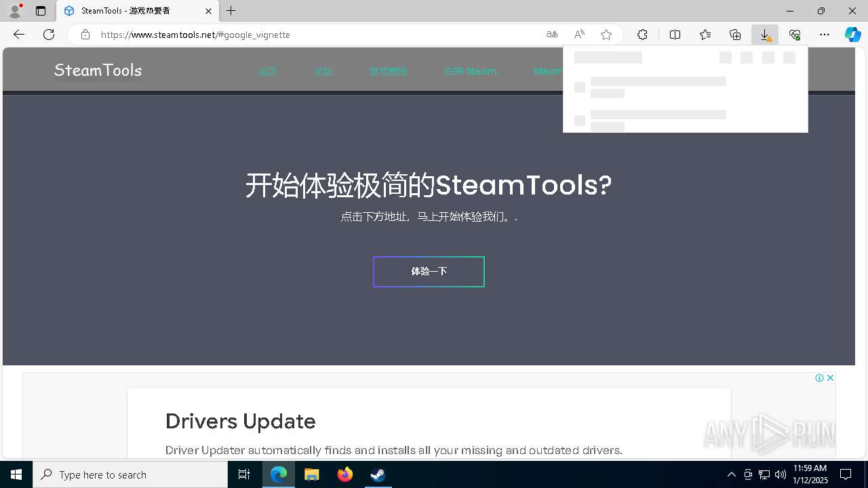Click the SteamTools site logo
Viewport: 868px width, 488px height.
pyautogui.click(x=98, y=70)
